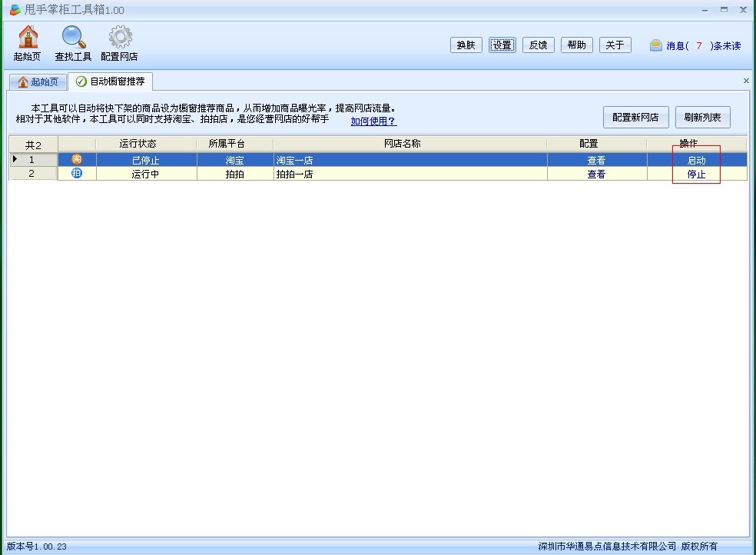Click 查看 for 淘宝一店
The image size is (756, 555).
click(x=596, y=160)
